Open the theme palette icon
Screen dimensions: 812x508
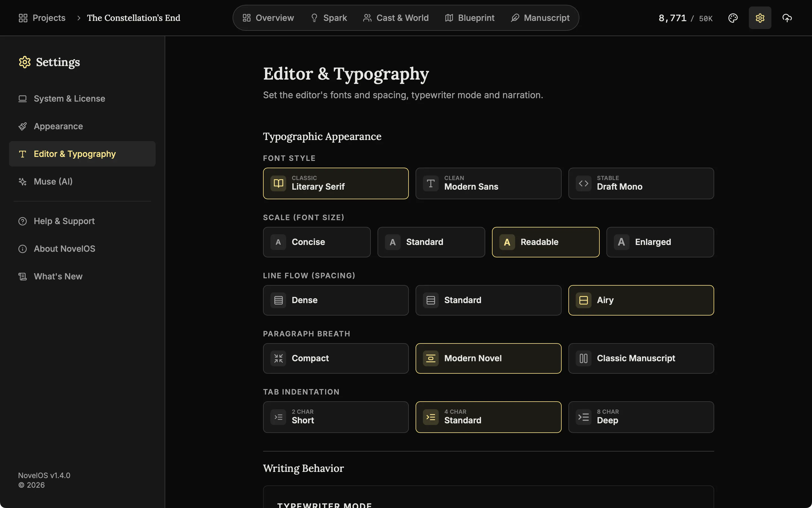[733, 18]
